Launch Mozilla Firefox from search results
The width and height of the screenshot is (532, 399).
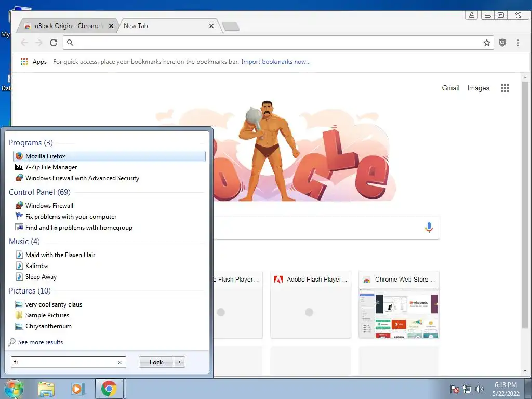(x=109, y=156)
